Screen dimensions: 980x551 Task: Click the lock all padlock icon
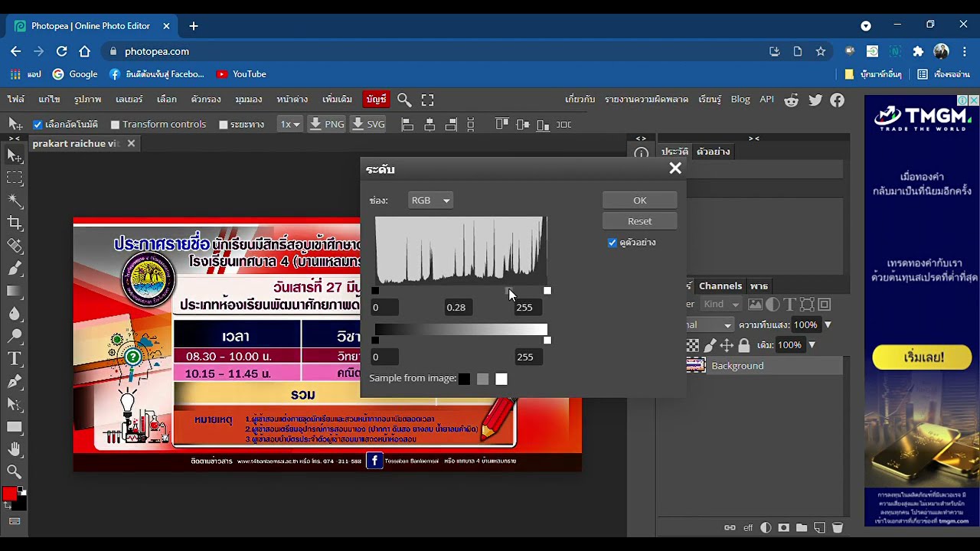click(x=743, y=345)
